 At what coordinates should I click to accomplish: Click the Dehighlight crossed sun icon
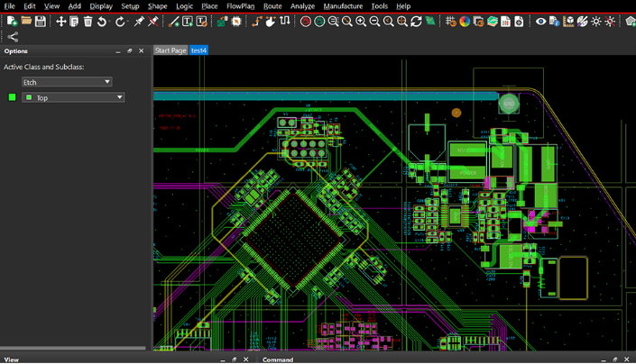pyautogui.click(x=610, y=22)
